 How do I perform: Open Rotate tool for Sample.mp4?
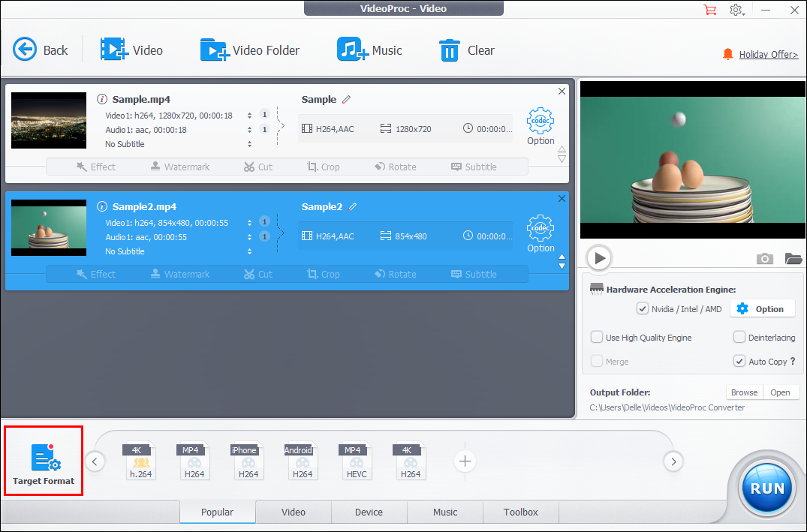click(x=396, y=167)
